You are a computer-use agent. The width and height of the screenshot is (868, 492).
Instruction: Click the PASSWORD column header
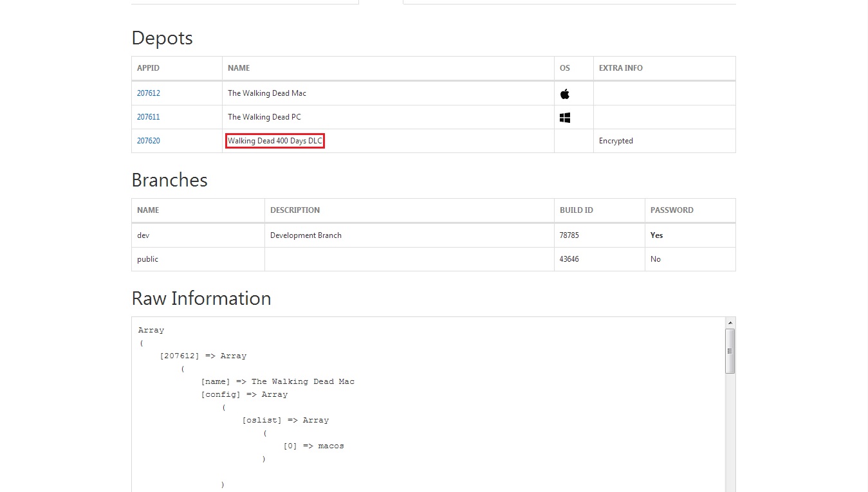[690, 210]
